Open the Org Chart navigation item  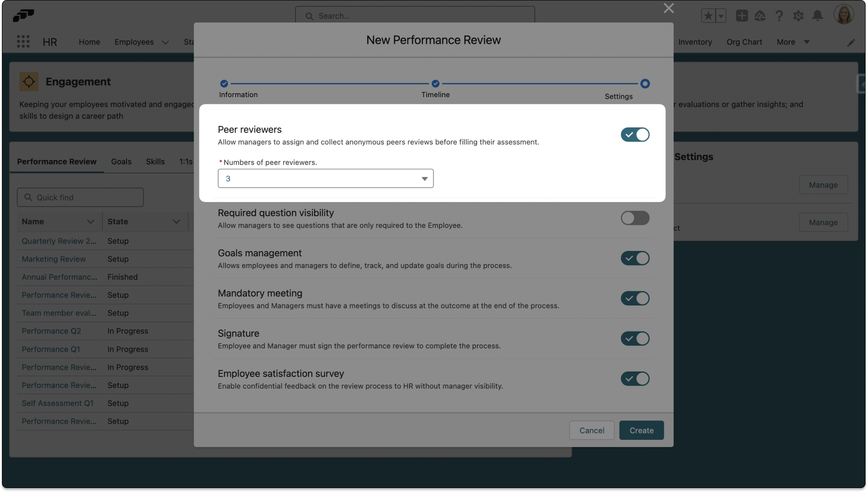[744, 42]
